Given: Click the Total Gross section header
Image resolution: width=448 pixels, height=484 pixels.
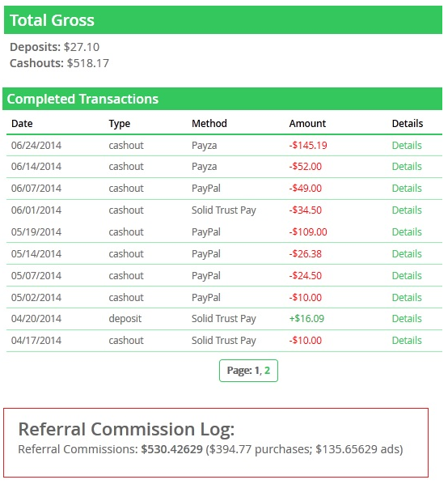Looking at the screenshot, I should click(223, 20).
